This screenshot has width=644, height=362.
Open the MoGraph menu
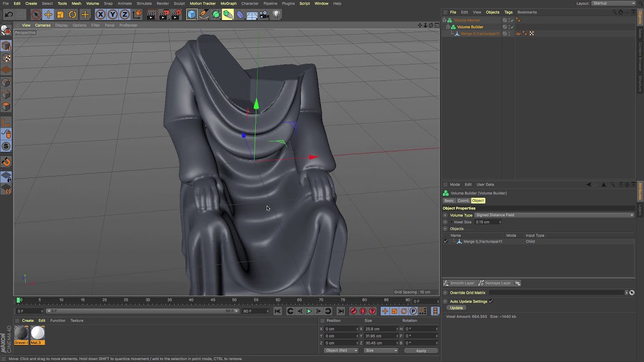click(228, 4)
